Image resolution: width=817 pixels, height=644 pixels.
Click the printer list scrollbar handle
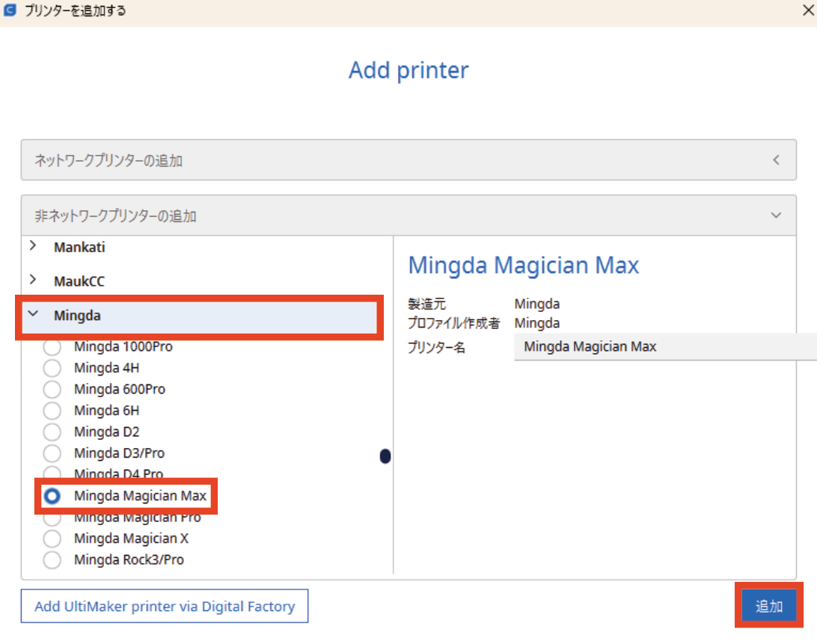tap(385, 456)
